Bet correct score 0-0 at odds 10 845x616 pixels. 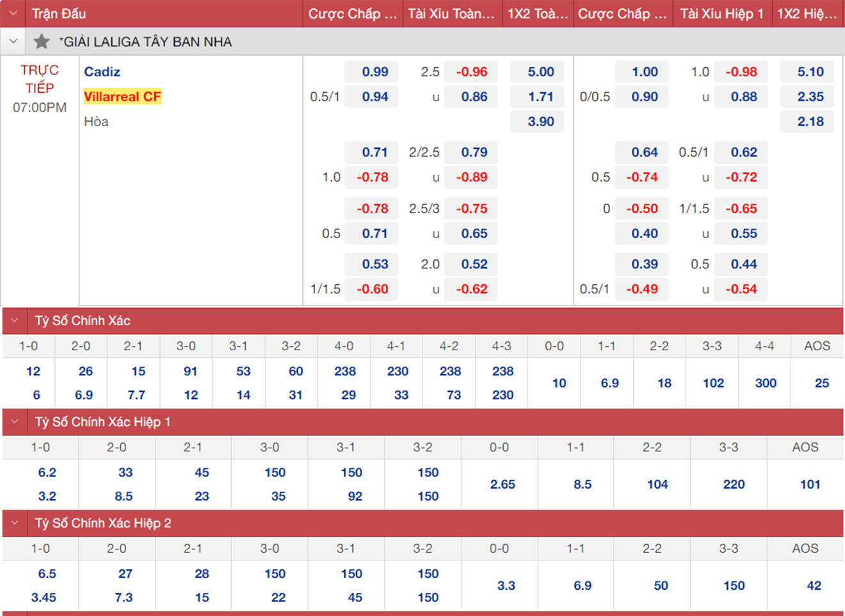(x=559, y=383)
